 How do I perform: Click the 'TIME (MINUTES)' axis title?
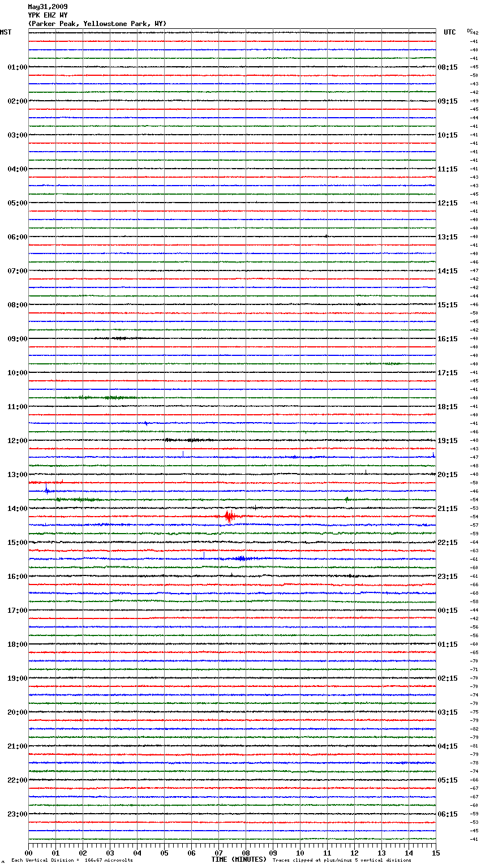pos(239,860)
